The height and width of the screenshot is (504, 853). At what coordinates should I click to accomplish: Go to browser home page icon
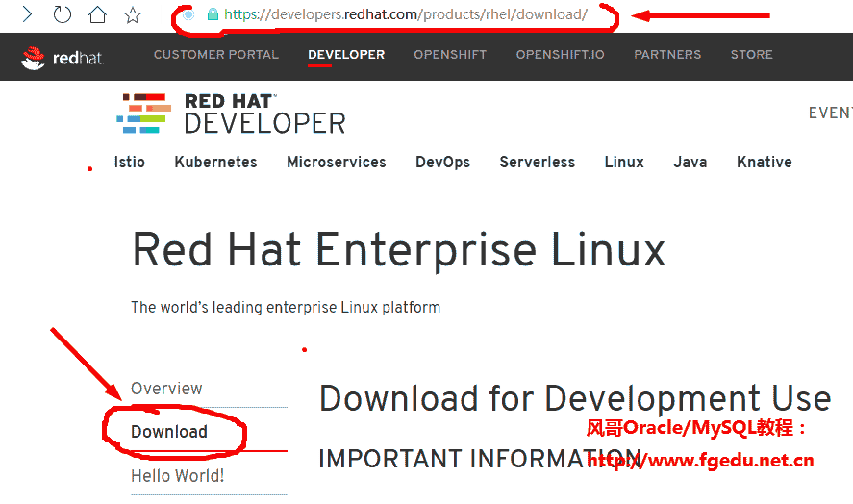pos(97,14)
